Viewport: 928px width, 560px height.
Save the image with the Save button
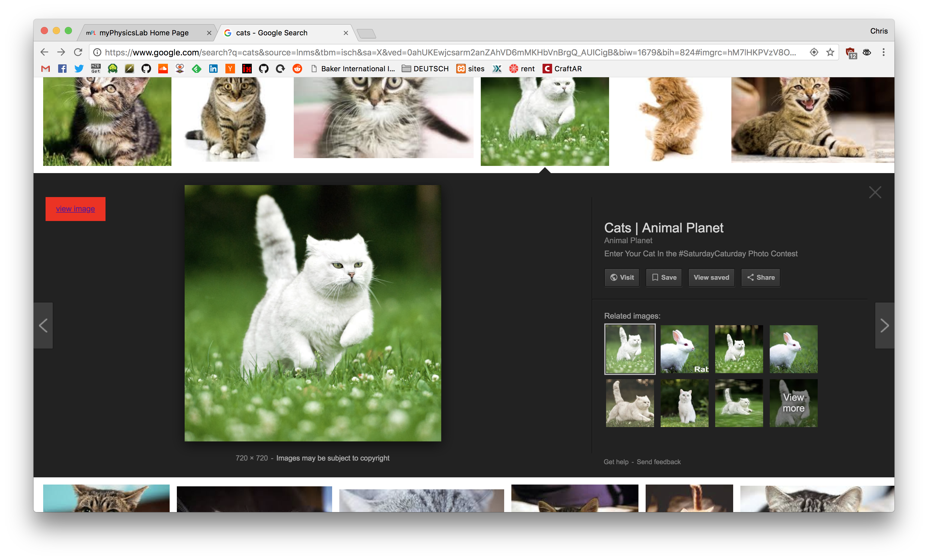(x=664, y=277)
